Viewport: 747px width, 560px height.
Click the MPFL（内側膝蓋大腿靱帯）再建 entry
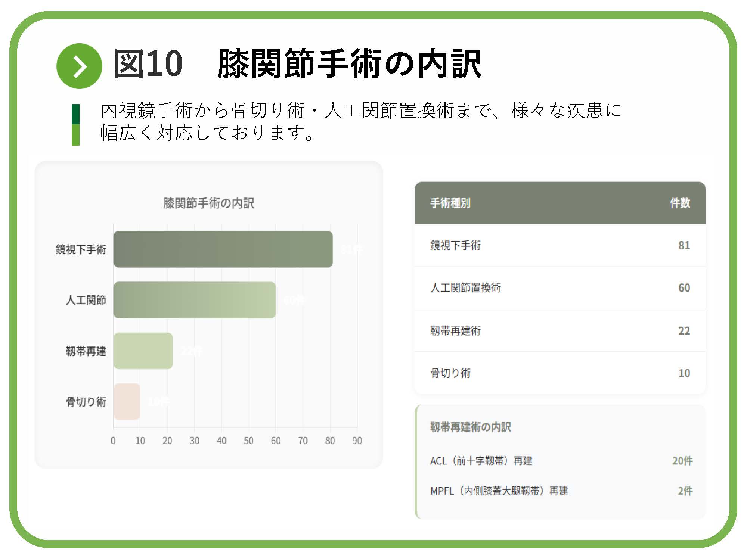point(499,491)
